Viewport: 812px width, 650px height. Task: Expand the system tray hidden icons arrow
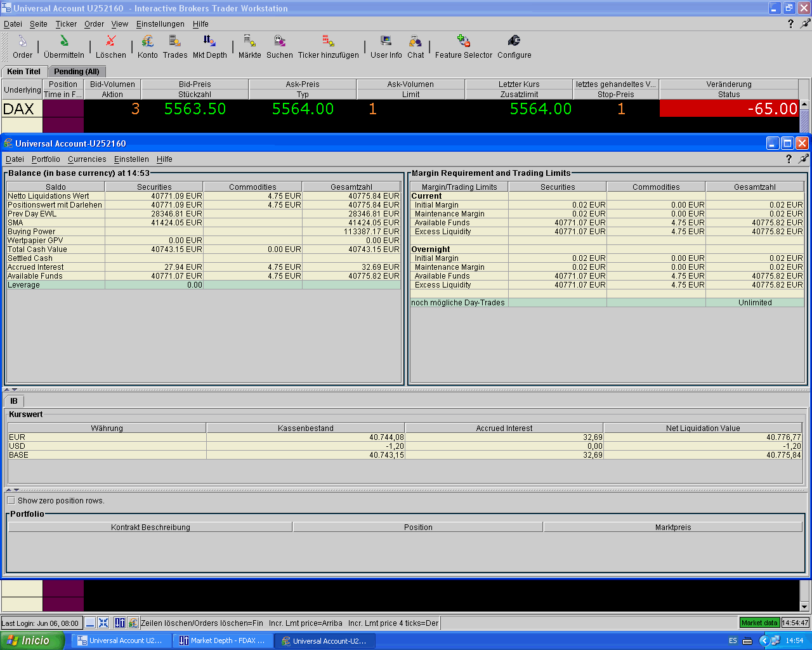(764, 640)
